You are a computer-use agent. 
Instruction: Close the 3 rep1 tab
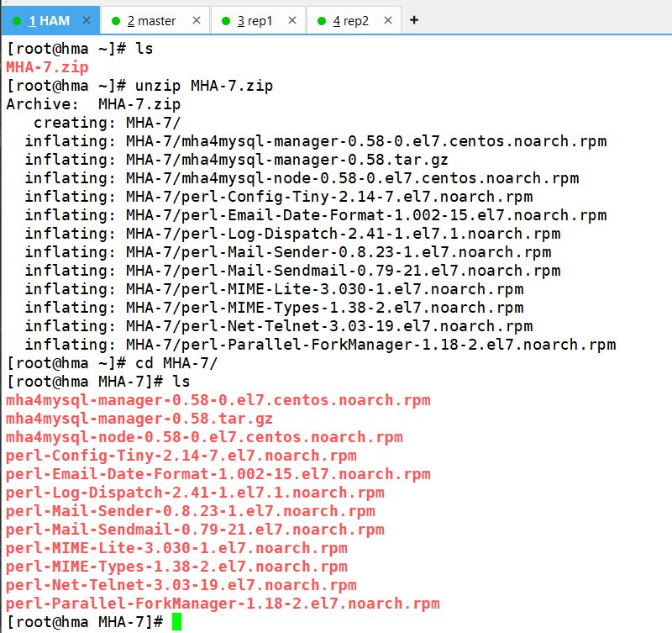click(x=292, y=20)
